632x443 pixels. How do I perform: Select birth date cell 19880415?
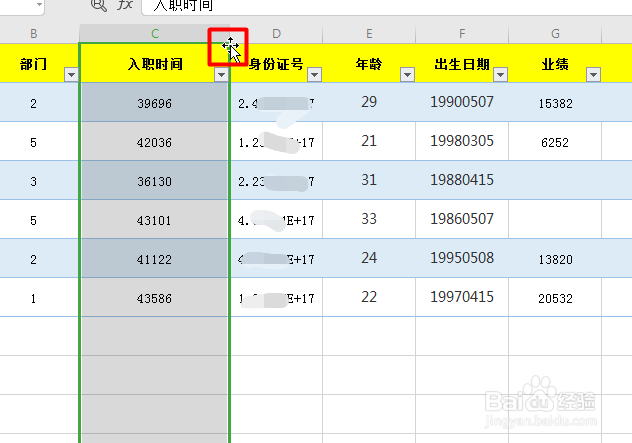pyautogui.click(x=462, y=181)
